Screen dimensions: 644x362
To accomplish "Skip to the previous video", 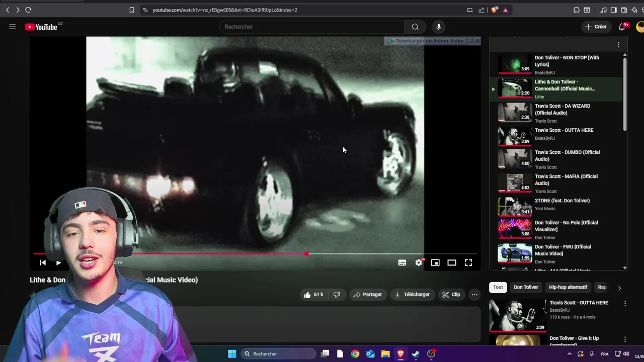I will 43,262.
